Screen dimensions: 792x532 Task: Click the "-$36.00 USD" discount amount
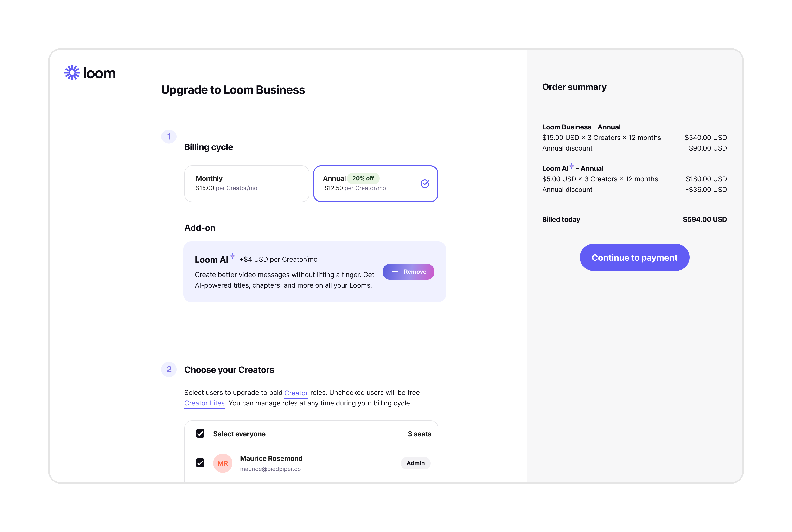(706, 189)
